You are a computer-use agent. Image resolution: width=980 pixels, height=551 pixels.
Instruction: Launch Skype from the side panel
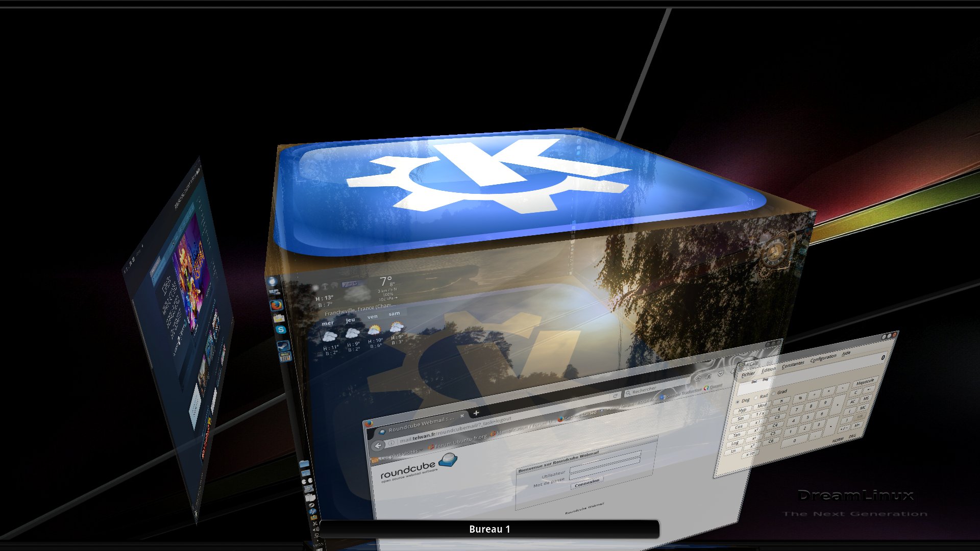(280, 330)
